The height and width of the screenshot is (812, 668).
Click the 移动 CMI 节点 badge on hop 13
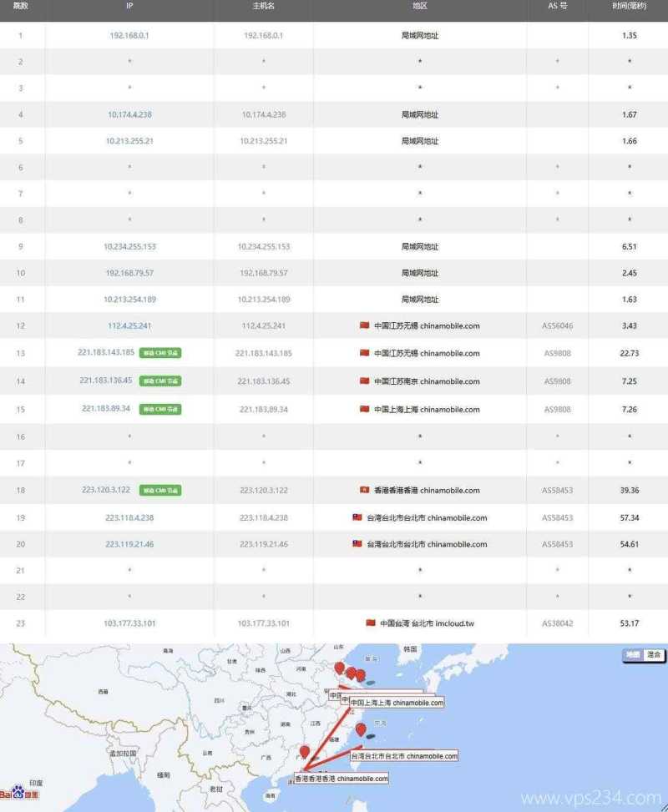(x=160, y=353)
